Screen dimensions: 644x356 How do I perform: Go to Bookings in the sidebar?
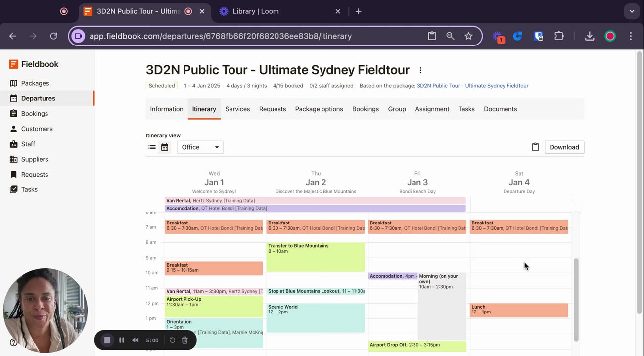(34, 113)
